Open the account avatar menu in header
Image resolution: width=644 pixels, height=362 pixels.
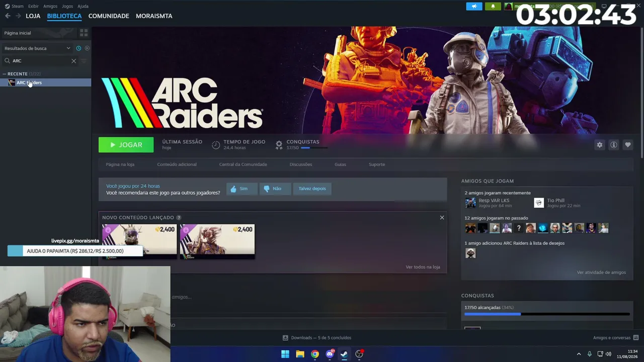[508, 6]
